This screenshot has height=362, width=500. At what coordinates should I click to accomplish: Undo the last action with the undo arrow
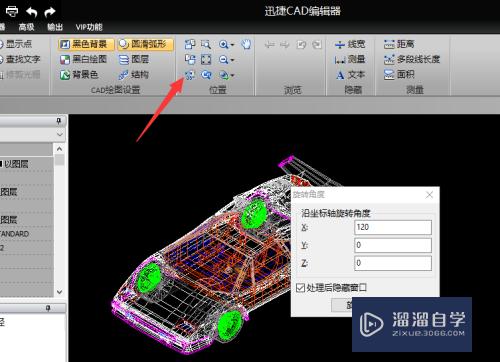click(32, 12)
